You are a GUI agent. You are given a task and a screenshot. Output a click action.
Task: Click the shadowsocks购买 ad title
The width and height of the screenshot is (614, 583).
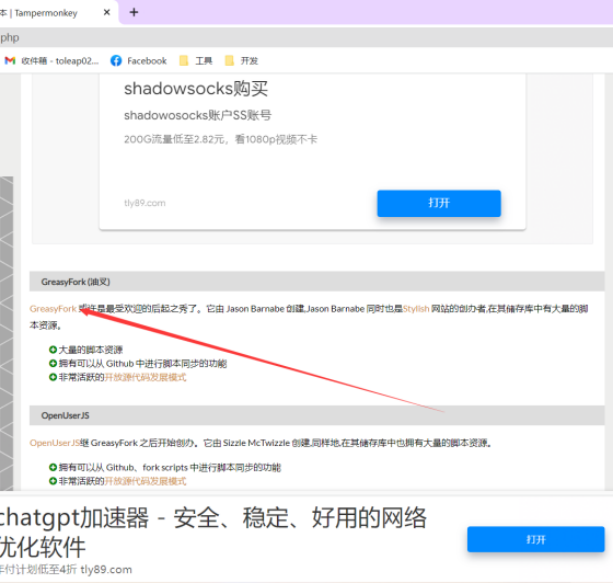(196, 88)
